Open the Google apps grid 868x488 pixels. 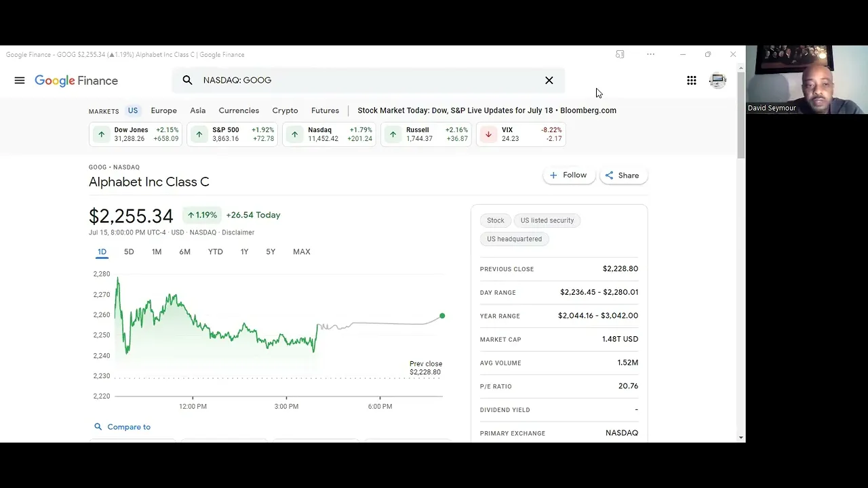point(692,81)
